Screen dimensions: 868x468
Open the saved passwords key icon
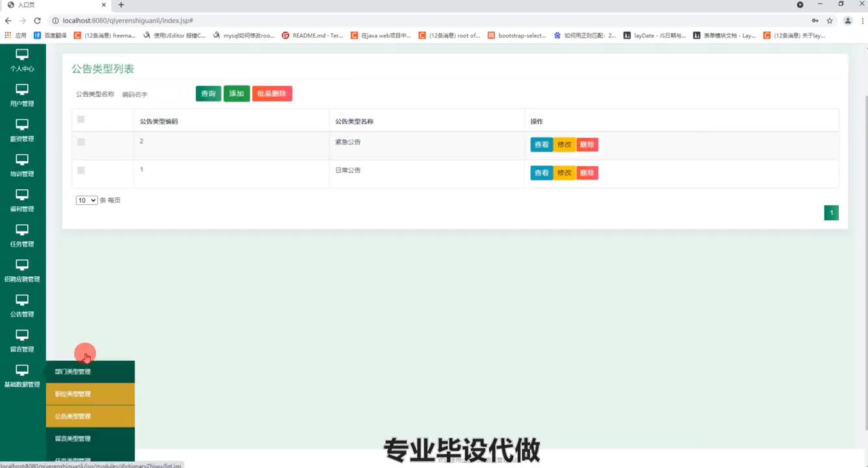tap(815, 21)
